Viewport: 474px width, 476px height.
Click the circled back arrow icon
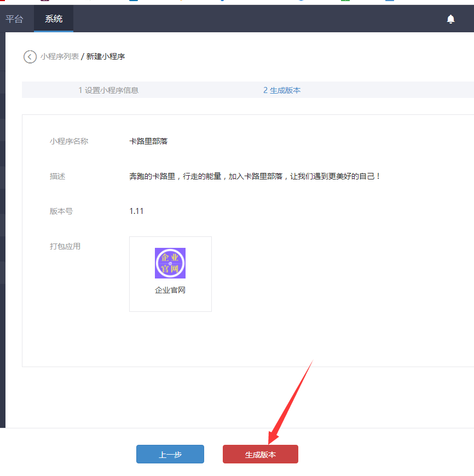click(30, 57)
